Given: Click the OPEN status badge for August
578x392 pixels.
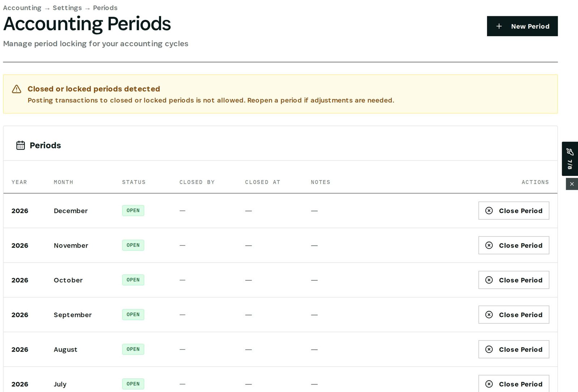Looking at the screenshot, I should 133,349.
